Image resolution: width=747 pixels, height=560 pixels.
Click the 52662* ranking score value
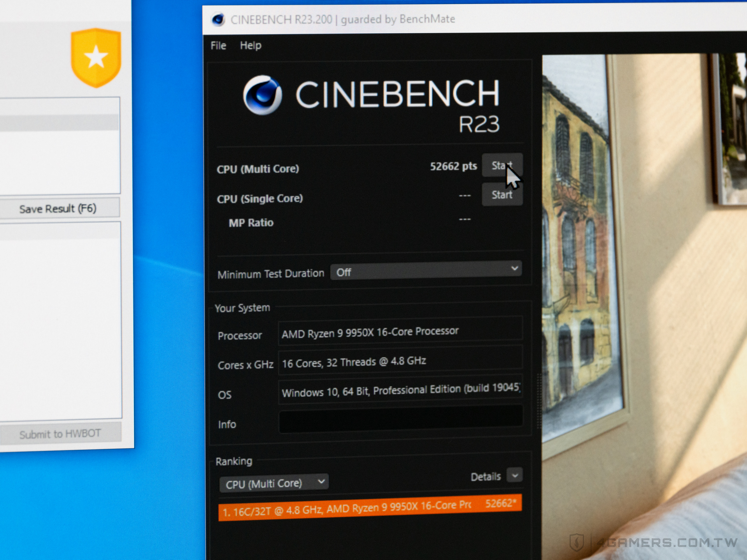pos(500,504)
